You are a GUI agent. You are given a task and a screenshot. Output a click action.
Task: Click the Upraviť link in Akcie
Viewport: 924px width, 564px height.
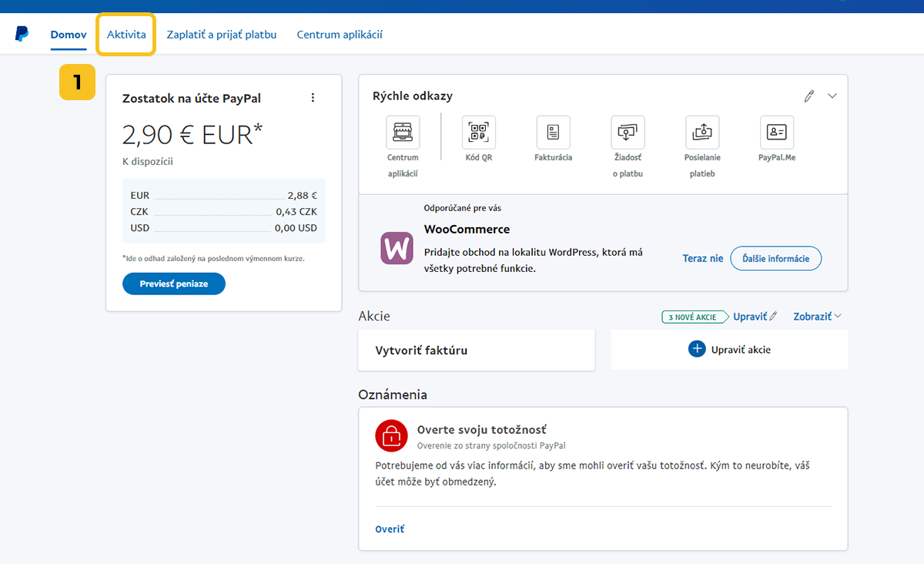click(x=755, y=317)
